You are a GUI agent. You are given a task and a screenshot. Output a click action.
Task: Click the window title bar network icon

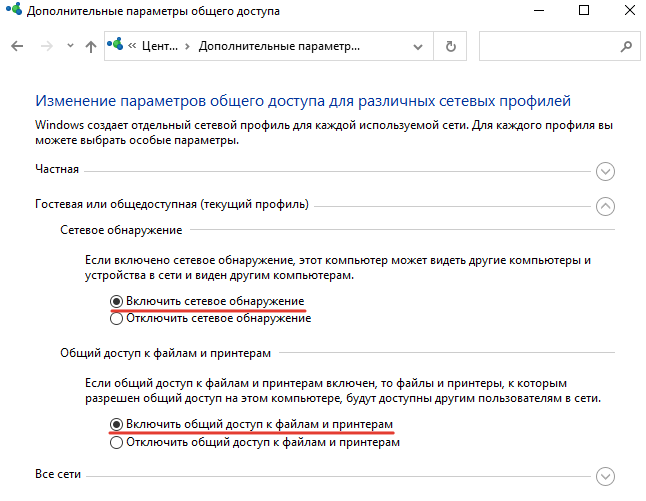pos(14,9)
